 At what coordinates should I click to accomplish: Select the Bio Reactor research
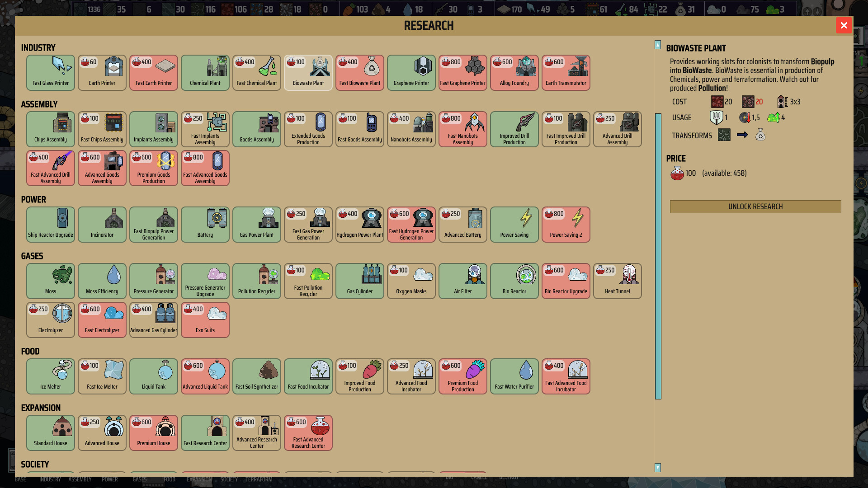[514, 281]
